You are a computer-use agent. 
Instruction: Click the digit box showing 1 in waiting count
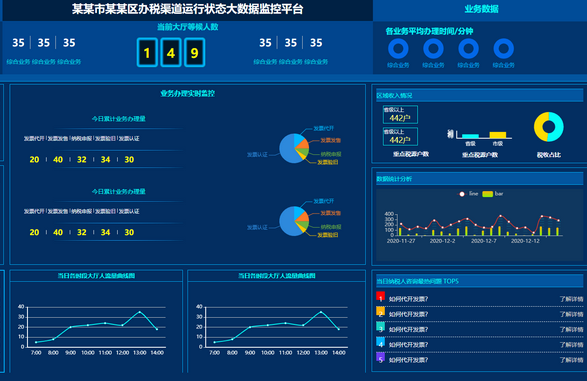pyautogui.click(x=147, y=52)
